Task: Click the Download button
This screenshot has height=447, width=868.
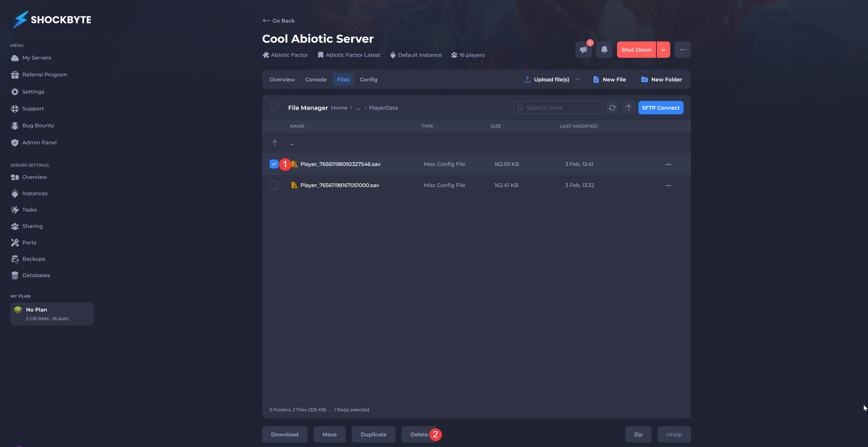Action: tap(285, 435)
